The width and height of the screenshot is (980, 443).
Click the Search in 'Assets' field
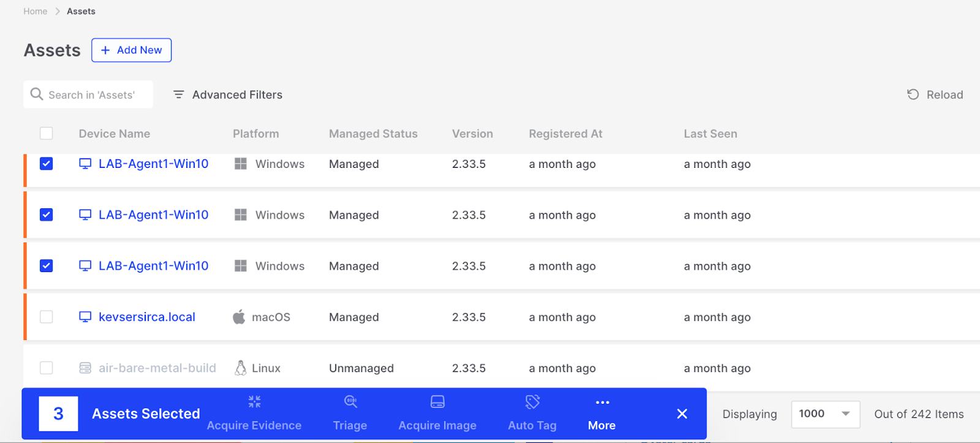point(92,95)
